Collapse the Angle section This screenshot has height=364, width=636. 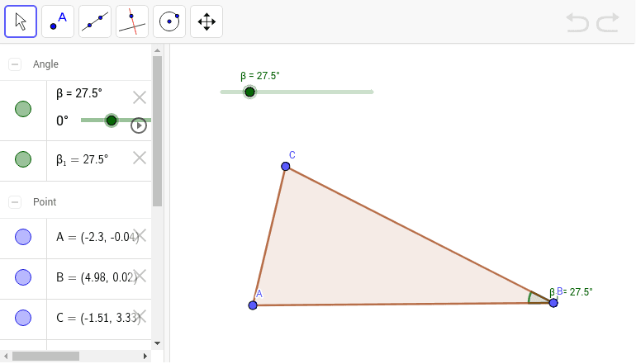point(15,64)
